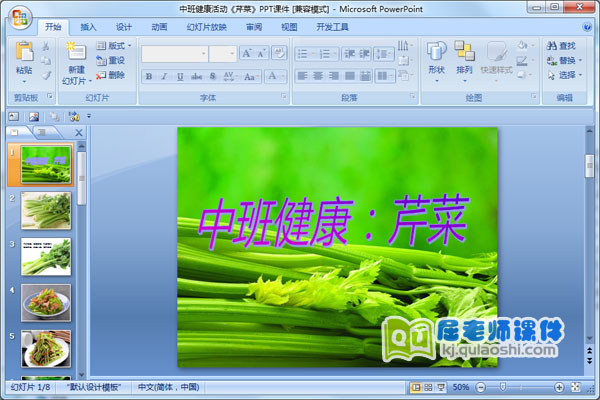Open the Developer ribbon tab
600x400 pixels.
tap(332, 27)
